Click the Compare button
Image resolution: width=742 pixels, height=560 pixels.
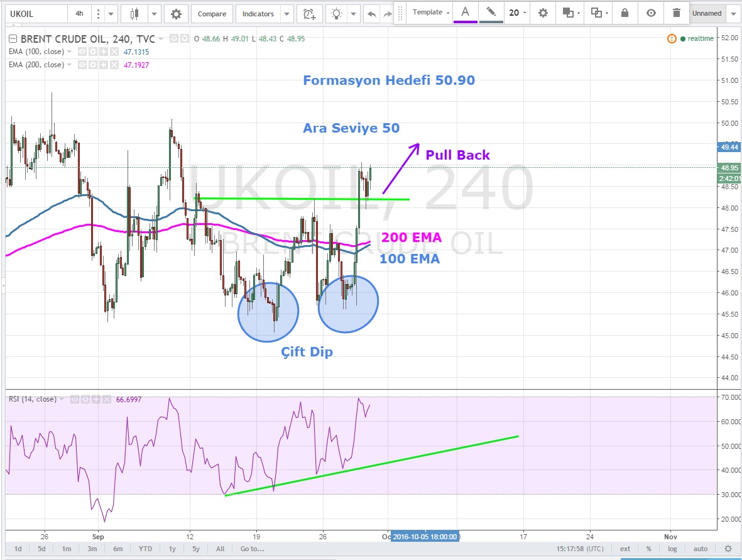tap(211, 14)
